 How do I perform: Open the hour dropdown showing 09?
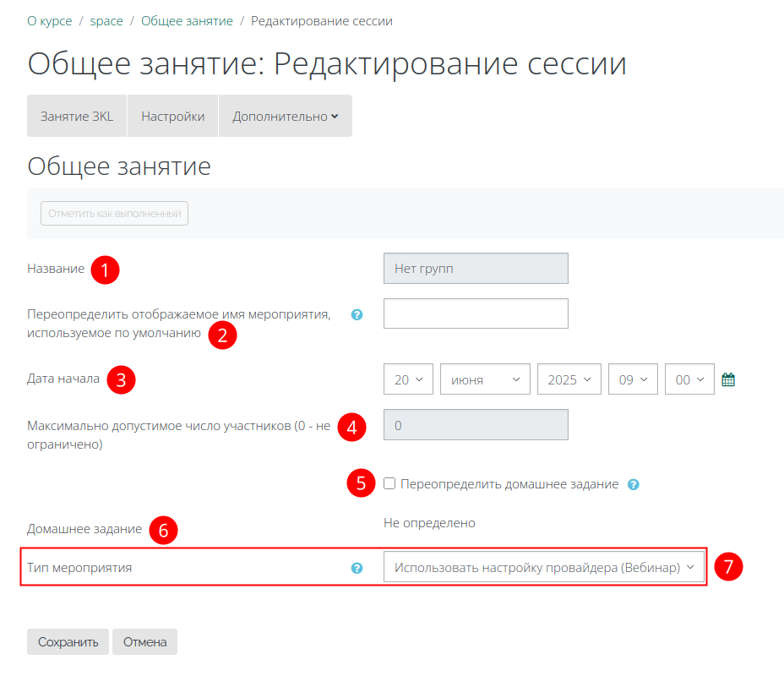point(633,379)
